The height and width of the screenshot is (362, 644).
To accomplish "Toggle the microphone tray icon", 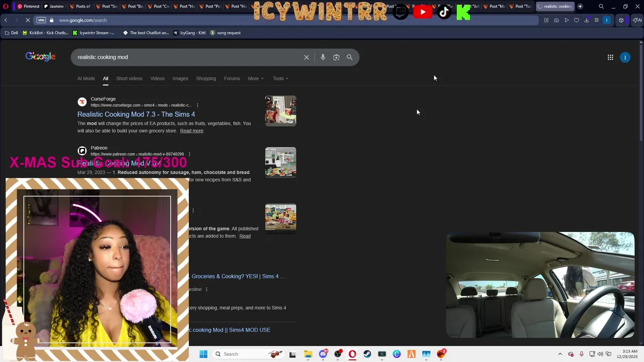I will coord(582,354).
